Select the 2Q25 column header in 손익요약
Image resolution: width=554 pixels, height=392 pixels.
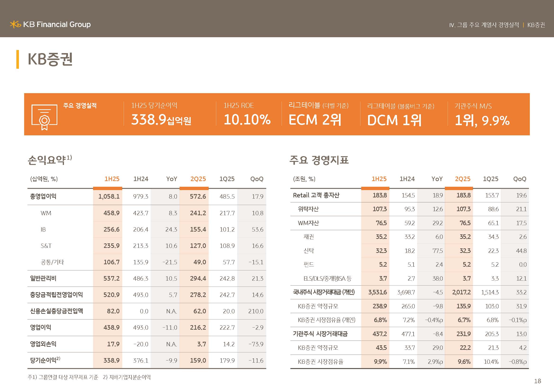(198, 179)
